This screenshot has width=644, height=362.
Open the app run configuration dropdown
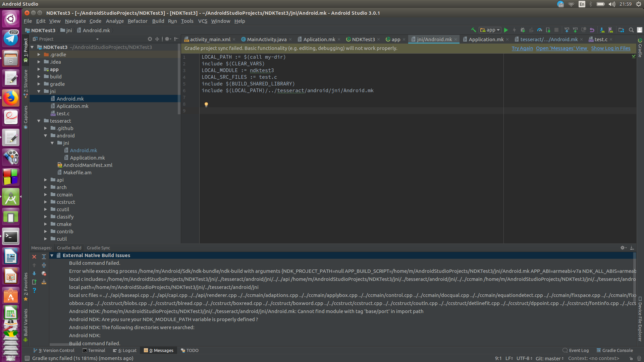tap(490, 30)
